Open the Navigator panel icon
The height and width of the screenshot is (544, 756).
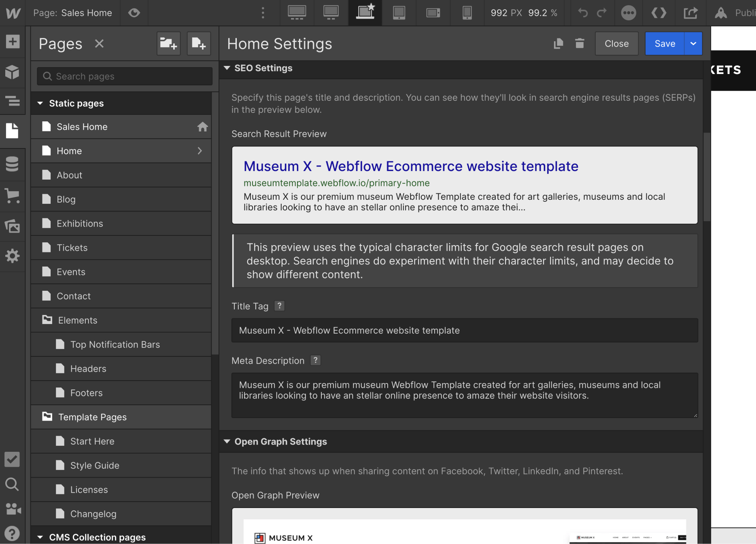[13, 100]
